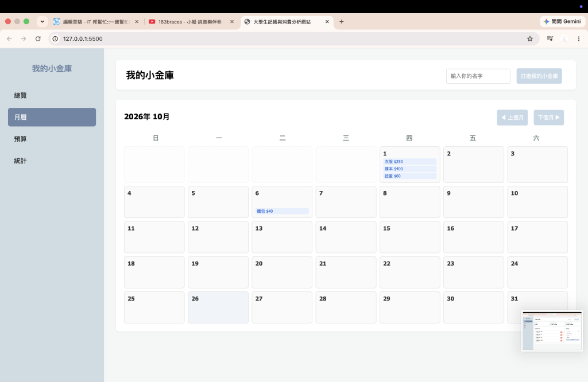The width and height of the screenshot is (588, 382).
Task: Click the 衣服 $250 entry
Action: coord(410,162)
